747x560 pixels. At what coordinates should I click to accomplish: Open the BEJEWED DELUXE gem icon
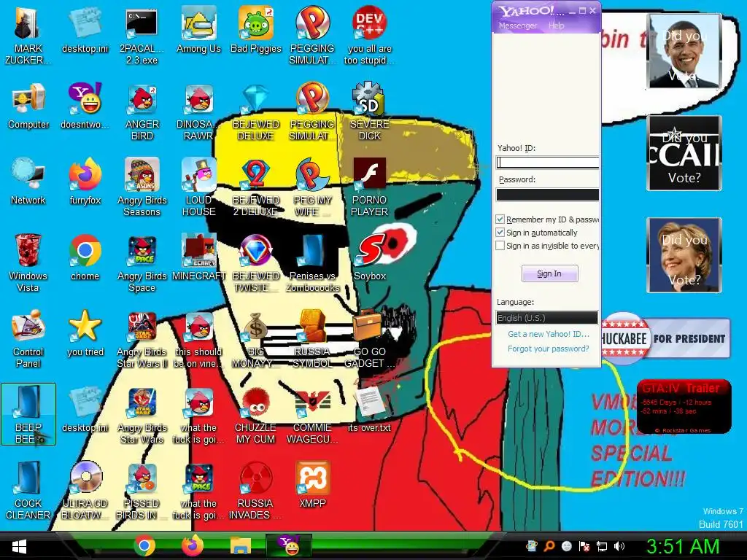pos(256,111)
